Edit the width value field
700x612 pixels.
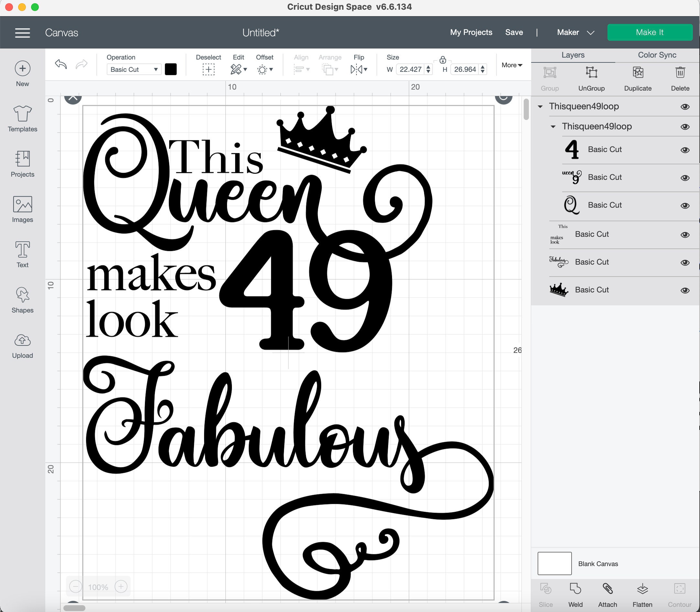(x=411, y=69)
